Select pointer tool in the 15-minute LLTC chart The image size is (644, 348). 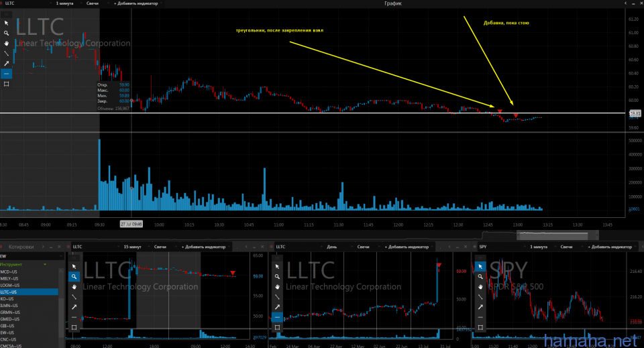(74, 266)
